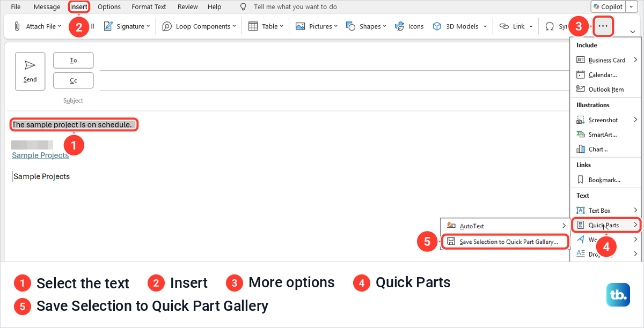644x328 pixels.
Task: Click the Signature pen icon
Action: pos(108,26)
